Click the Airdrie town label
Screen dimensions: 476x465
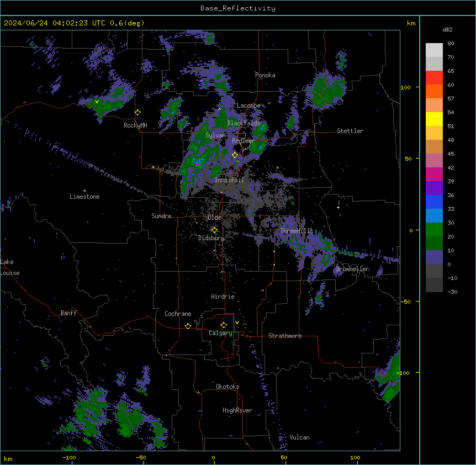click(223, 297)
